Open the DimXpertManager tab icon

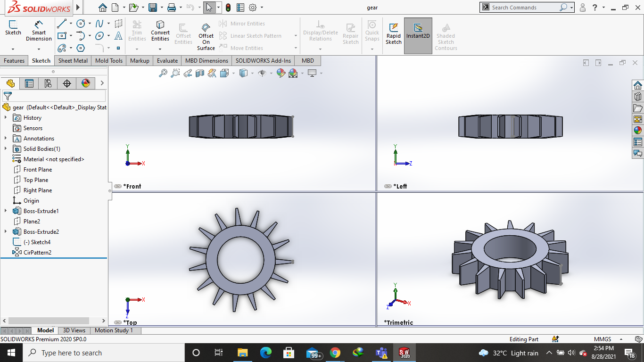(66, 83)
